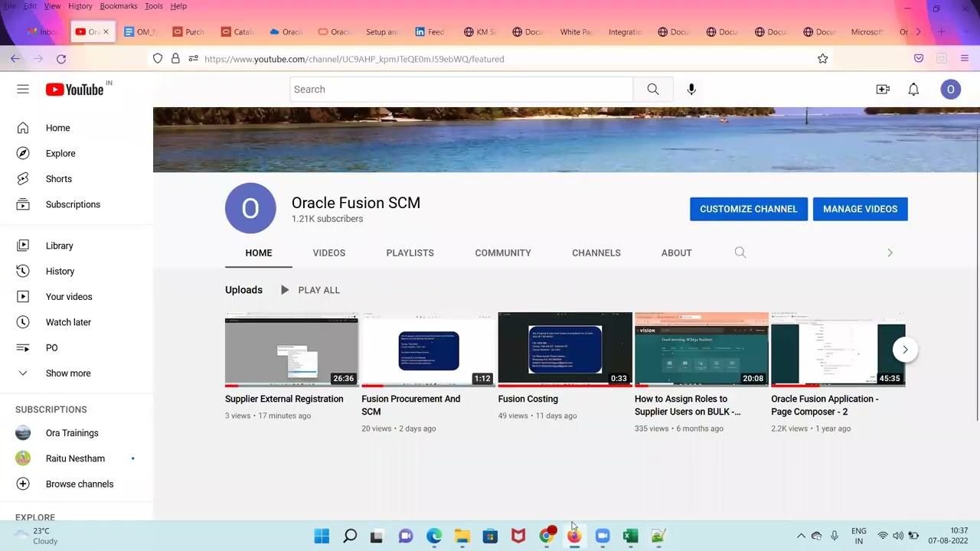Click the Supplier External Registration title
Screen dimensions: 980x551
point(284,399)
